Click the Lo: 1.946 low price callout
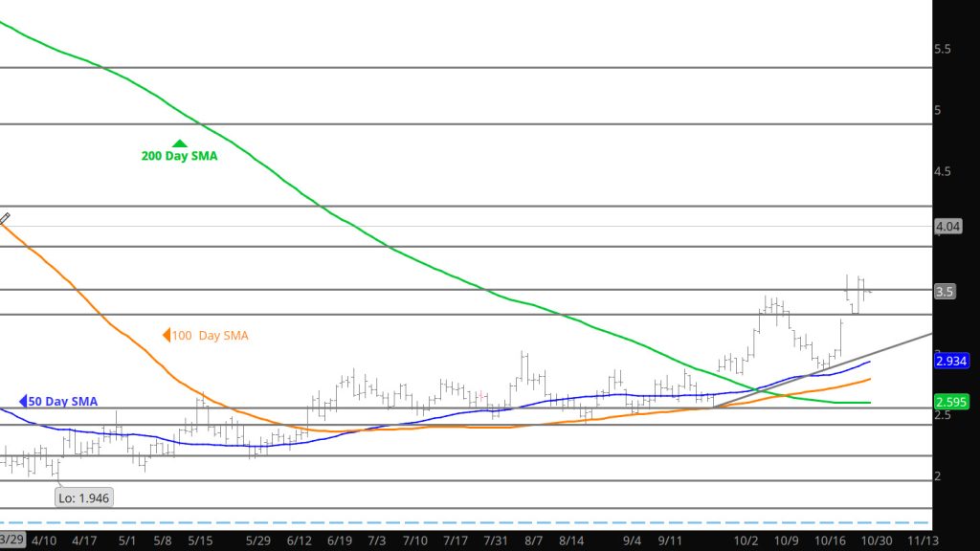The height and width of the screenshot is (551, 980). (x=83, y=497)
